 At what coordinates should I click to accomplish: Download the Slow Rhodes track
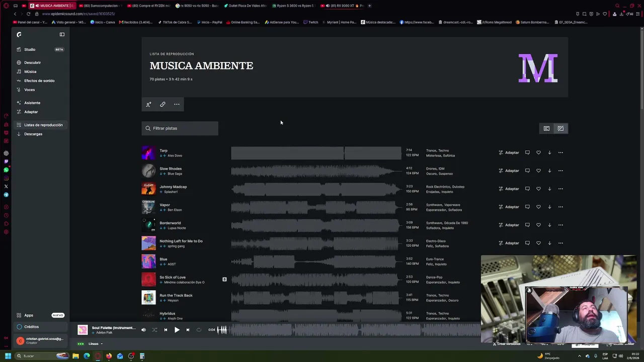pyautogui.click(x=549, y=170)
